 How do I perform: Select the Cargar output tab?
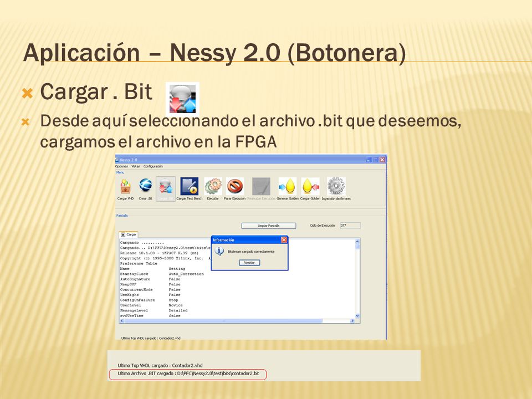(129, 234)
